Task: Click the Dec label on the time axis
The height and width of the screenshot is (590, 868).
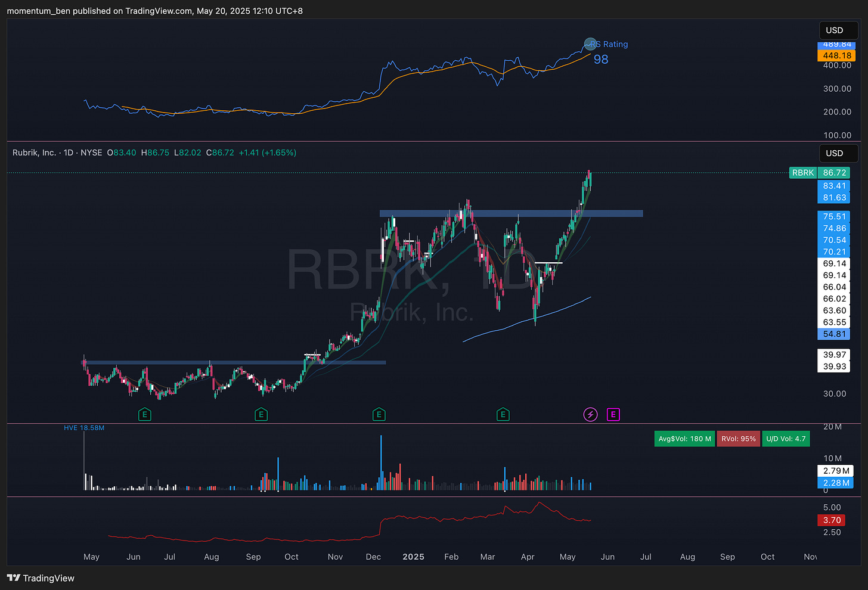Action: [x=373, y=557]
